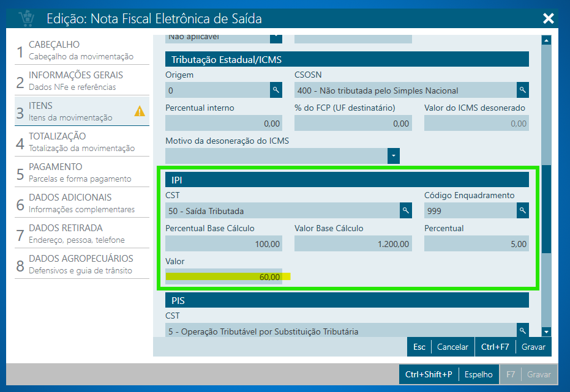
Task: Click the Valor Base Cálculo field
Action: 353,244
